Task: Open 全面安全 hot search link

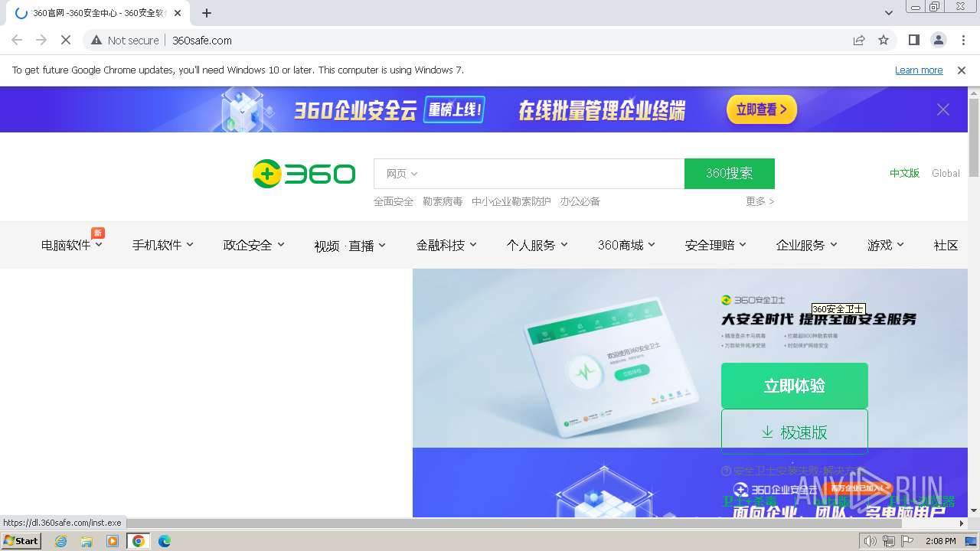Action: (394, 201)
